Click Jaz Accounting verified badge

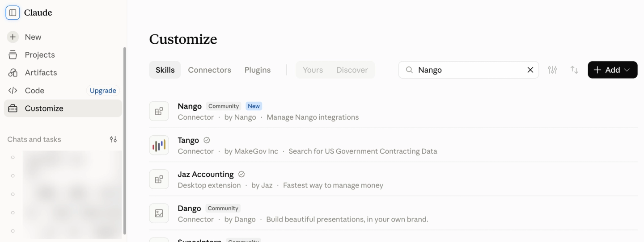click(241, 174)
